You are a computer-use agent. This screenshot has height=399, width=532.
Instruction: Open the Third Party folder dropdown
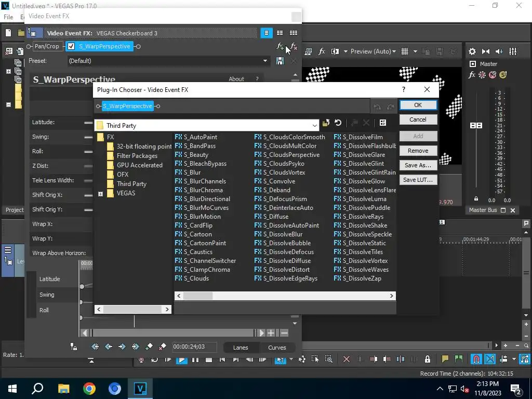click(314, 126)
